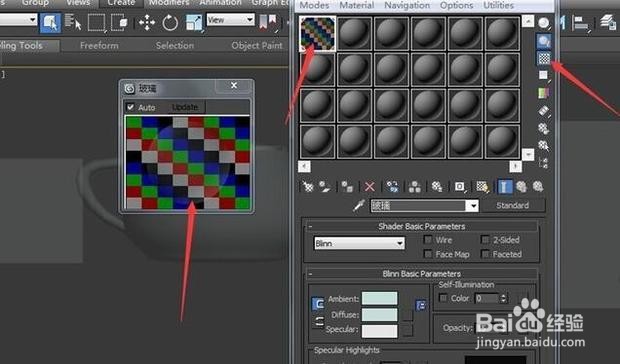This screenshot has width=620, height=364.
Task: Click the Diffuse color swatch
Action: [380, 315]
